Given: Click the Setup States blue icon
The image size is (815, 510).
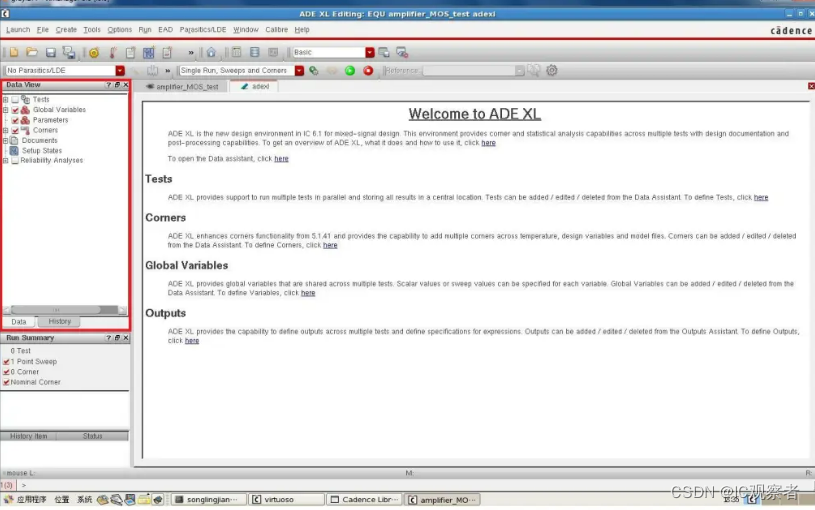Looking at the screenshot, I should click(x=14, y=150).
